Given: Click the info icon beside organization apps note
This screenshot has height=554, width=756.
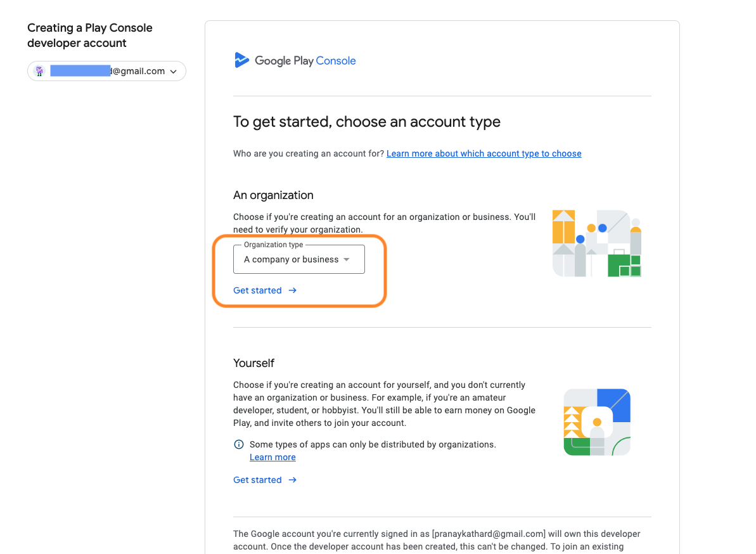Looking at the screenshot, I should [x=239, y=444].
